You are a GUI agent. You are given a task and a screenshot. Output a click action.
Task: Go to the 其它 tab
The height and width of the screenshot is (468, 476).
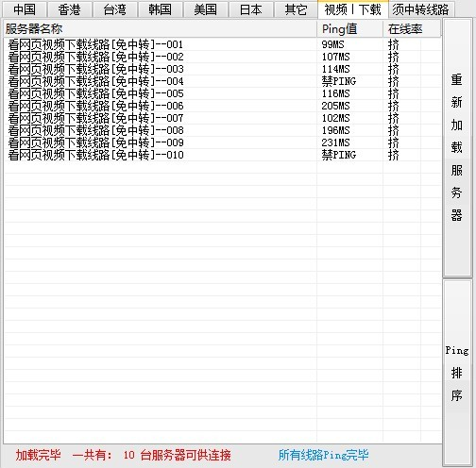(x=296, y=9)
